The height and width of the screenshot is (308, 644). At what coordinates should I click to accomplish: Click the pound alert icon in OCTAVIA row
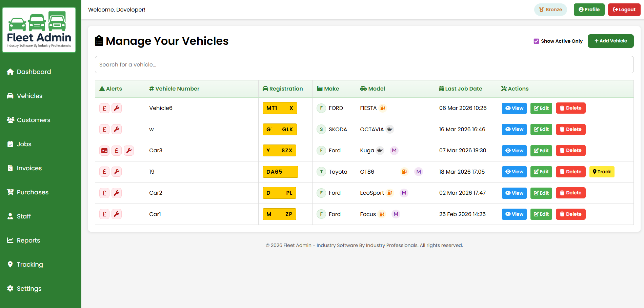(104, 129)
